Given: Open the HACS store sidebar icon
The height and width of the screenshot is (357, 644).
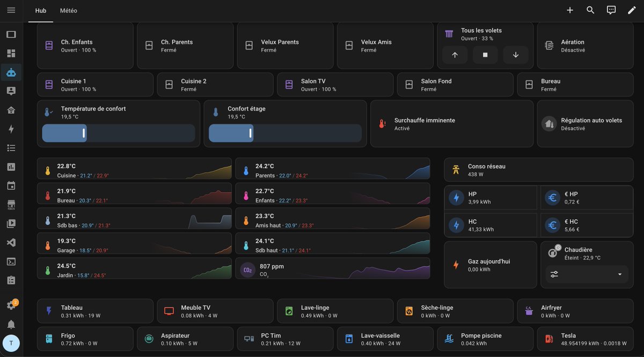Looking at the screenshot, I should 11,205.
